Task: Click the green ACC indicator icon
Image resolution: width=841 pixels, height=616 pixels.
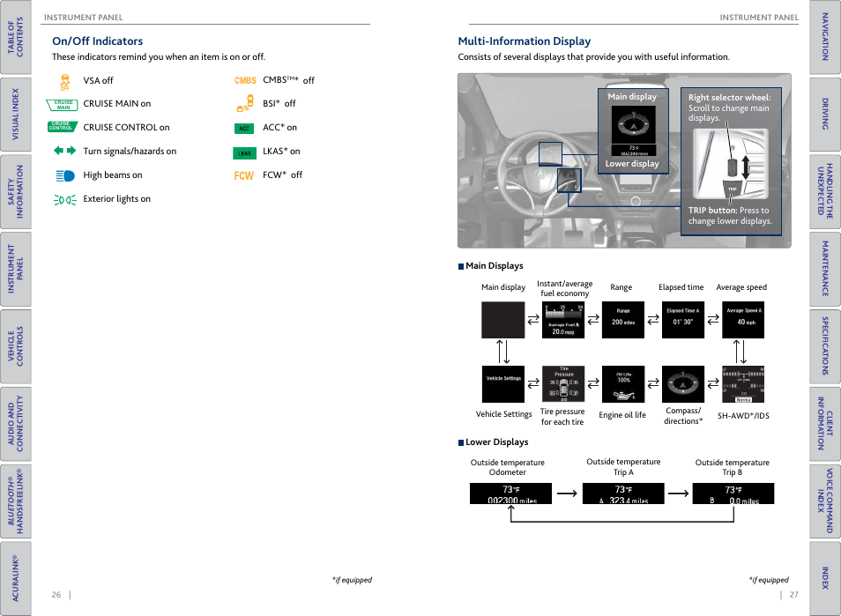Action: click(x=244, y=128)
